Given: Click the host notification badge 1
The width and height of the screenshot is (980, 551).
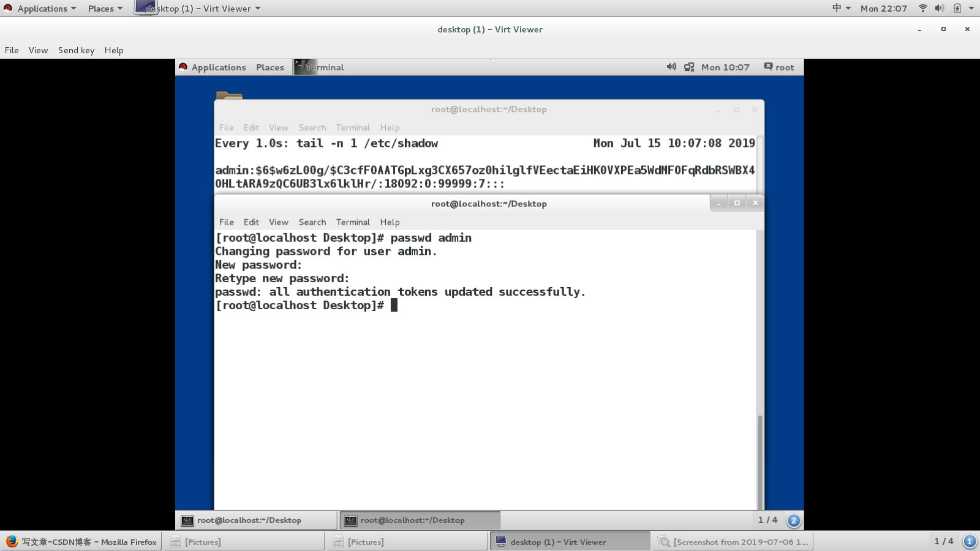Looking at the screenshot, I should tap(970, 541).
